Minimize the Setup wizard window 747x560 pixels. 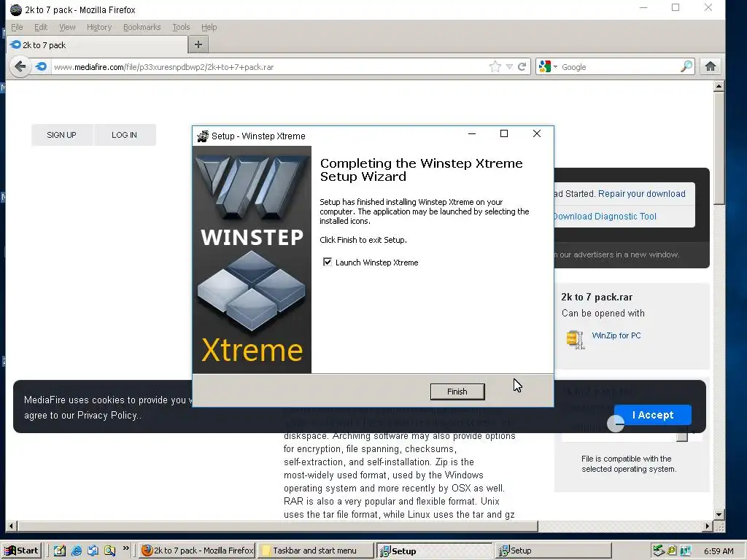(x=472, y=134)
